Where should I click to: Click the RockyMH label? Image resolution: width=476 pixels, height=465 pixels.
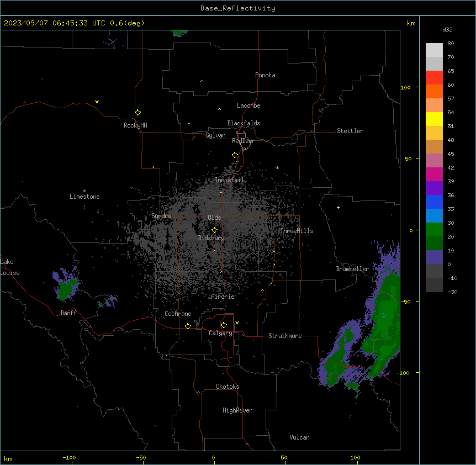coord(135,125)
